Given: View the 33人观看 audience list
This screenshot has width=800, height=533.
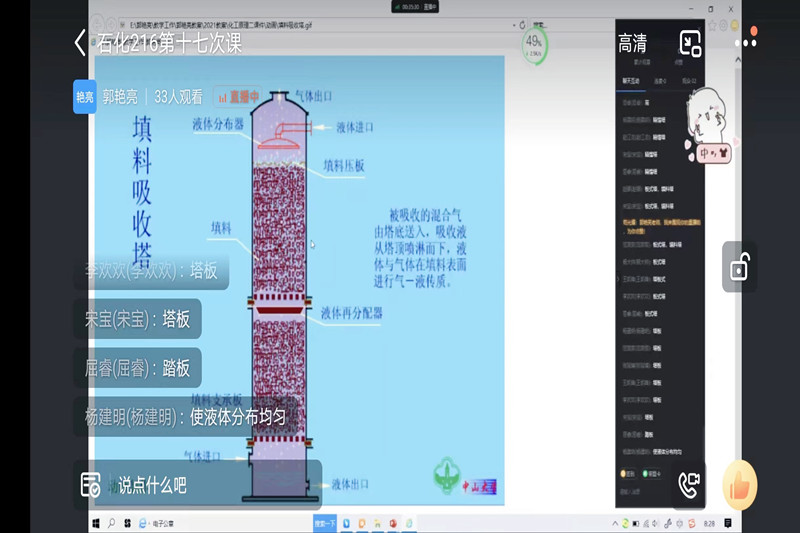Looking at the screenshot, I should pyautogui.click(x=178, y=97).
